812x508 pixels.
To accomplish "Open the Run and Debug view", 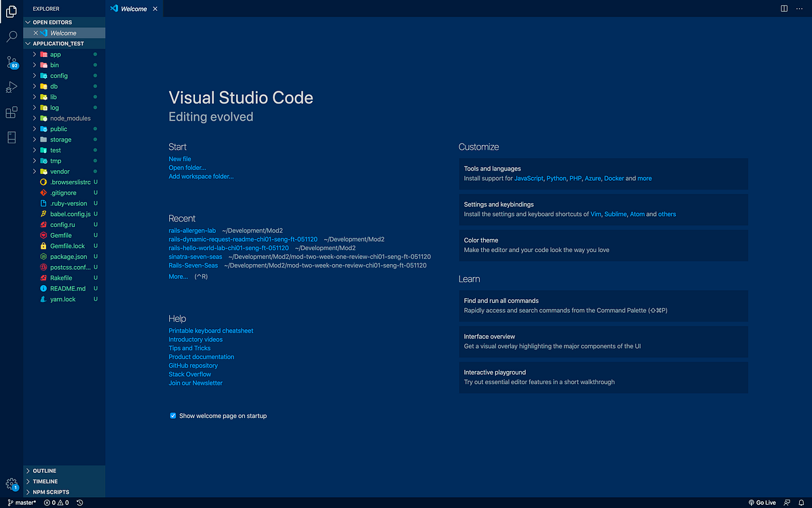I will click(12, 87).
